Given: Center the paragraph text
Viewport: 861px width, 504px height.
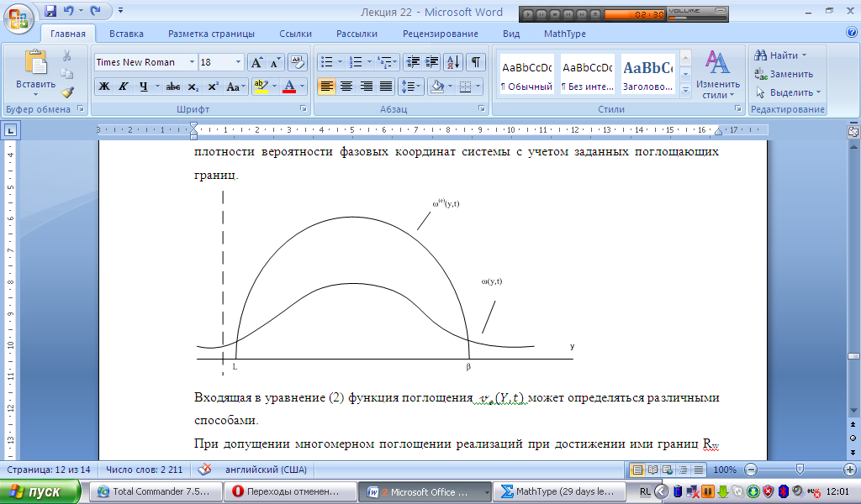Looking at the screenshot, I should [346, 87].
